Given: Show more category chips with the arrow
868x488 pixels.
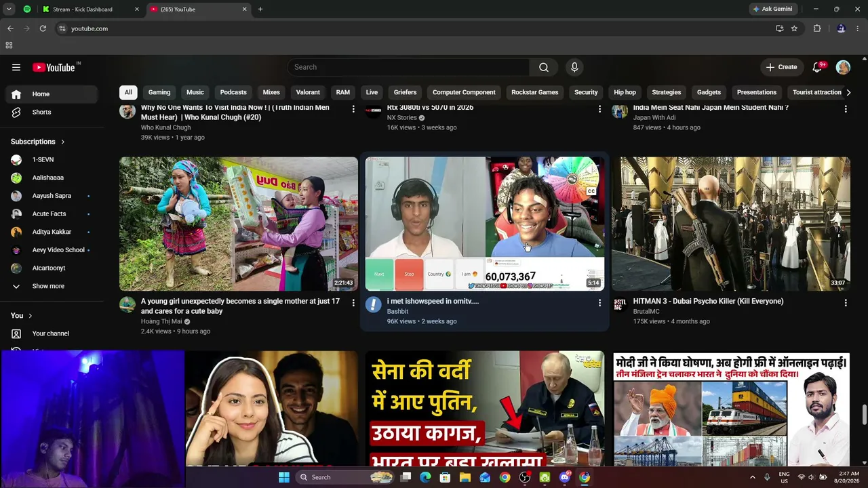Looking at the screenshot, I should (x=848, y=92).
